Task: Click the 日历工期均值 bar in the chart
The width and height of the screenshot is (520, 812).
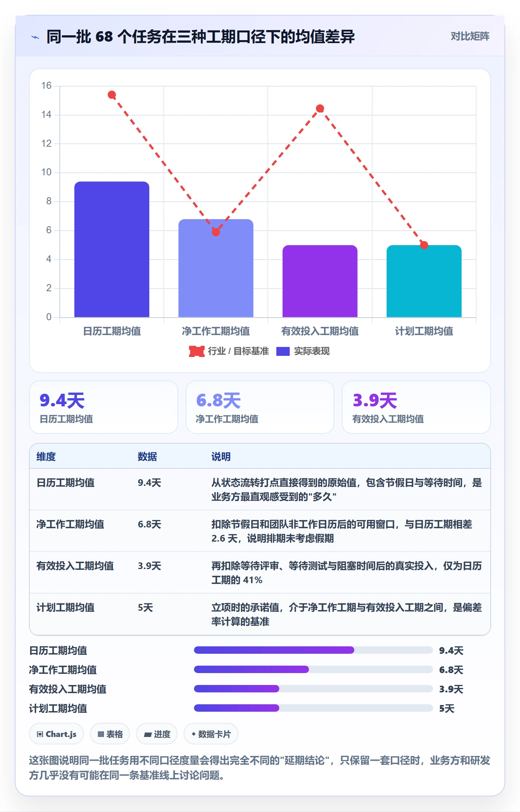Action: [112, 249]
